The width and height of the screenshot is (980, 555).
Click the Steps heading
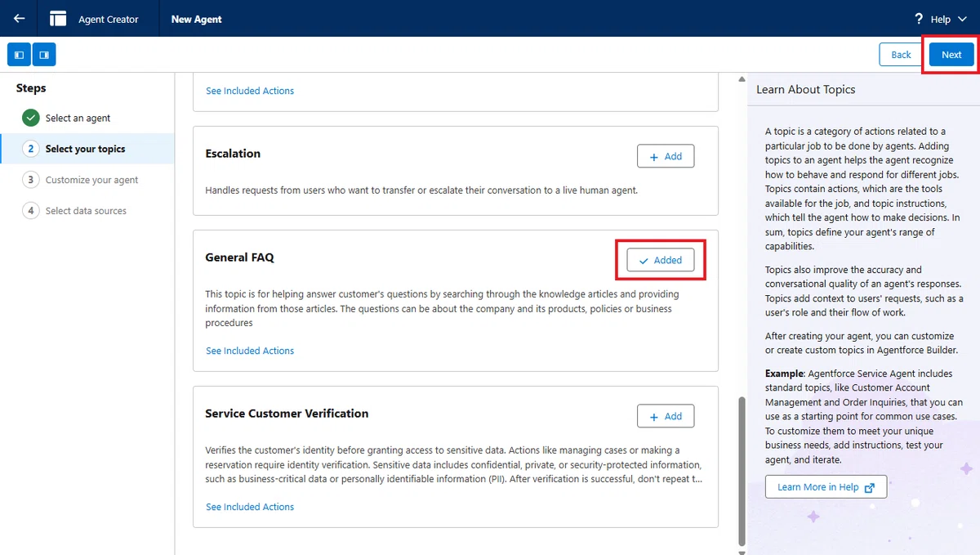point(31,87)
